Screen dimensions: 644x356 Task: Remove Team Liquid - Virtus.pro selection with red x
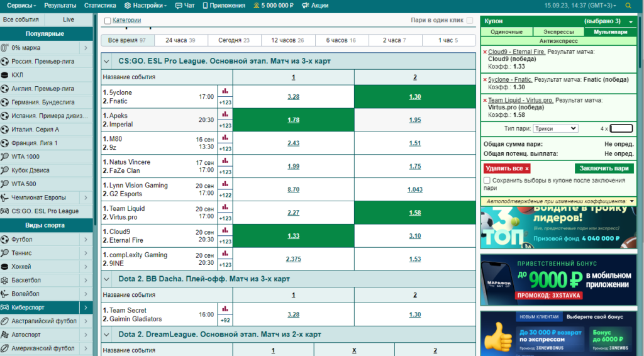click(485, 100)
